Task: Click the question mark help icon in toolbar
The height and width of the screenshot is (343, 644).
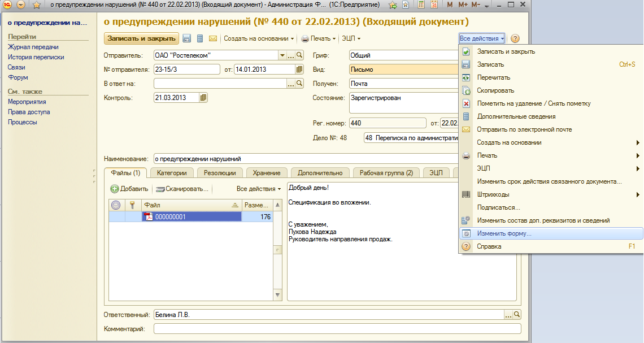Action: coord(515,38)
